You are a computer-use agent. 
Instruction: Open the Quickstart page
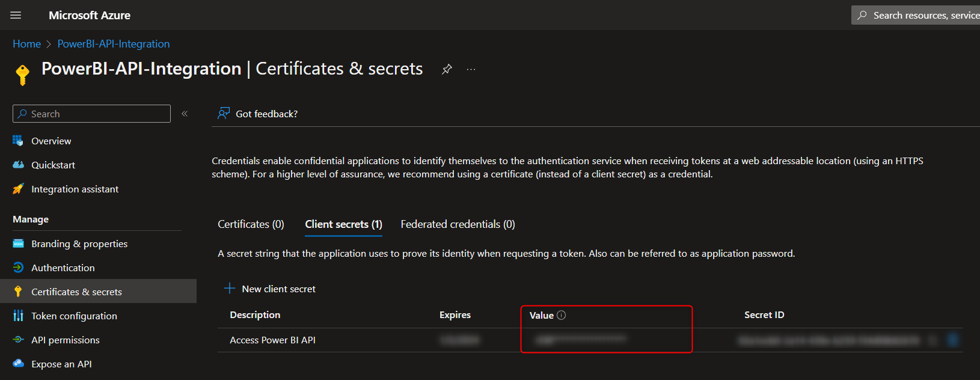pyautogui.click(x=51, y=164)
